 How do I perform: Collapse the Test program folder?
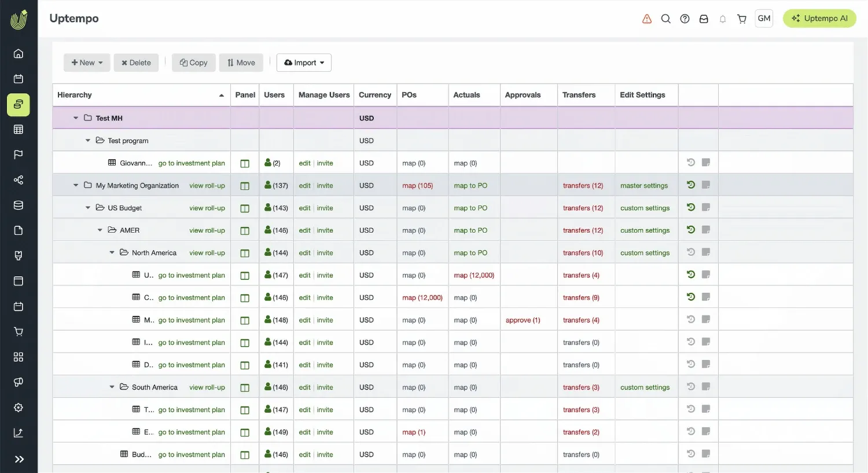88,141
